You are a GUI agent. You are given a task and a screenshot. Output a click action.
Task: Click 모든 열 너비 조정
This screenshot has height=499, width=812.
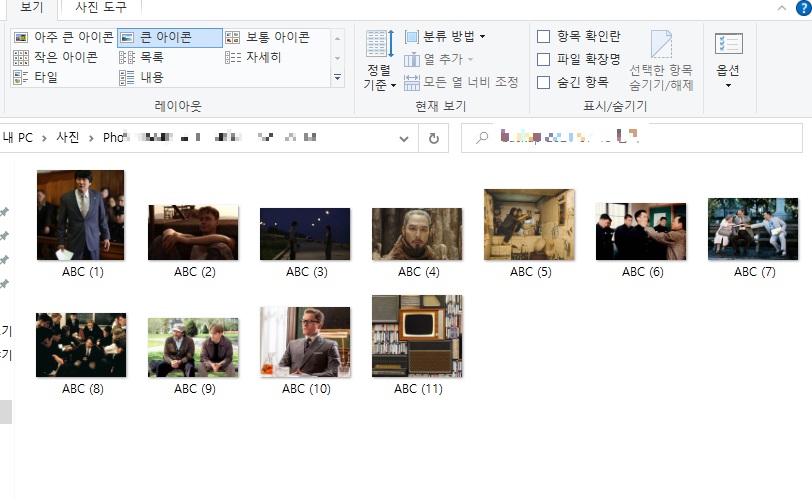pos(461,82)
